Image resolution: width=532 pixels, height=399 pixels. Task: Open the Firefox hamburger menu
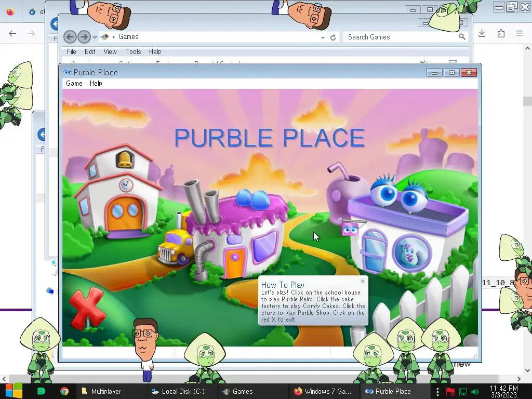pyautogui.click(x=520, y=33)
